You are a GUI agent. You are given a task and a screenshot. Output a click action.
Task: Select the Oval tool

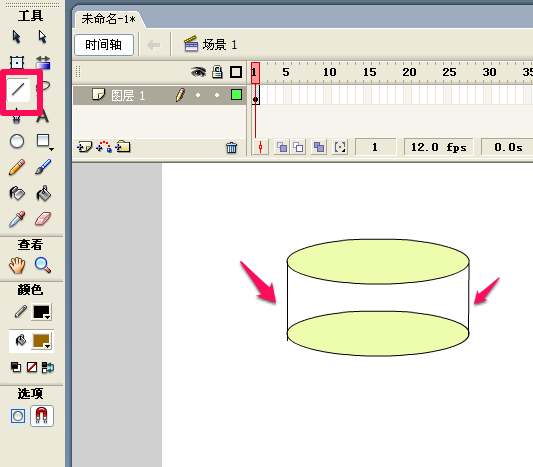(17, 141)
